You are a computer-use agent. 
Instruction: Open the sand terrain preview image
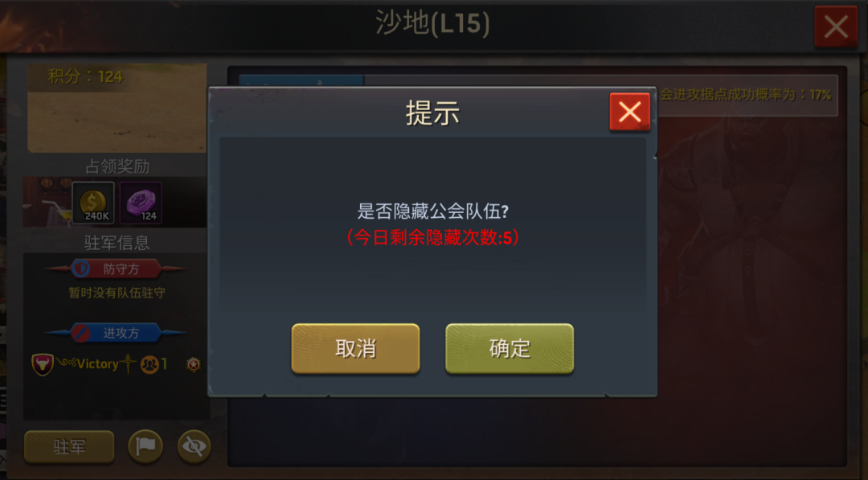(117, 108)
